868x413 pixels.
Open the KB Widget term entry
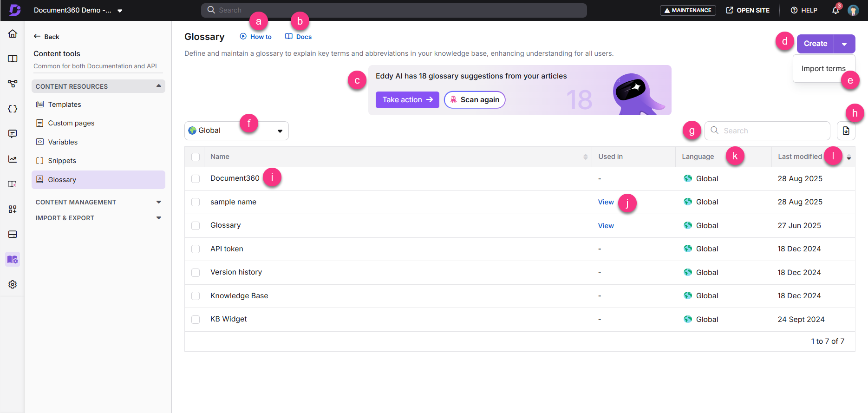point(228,319)
